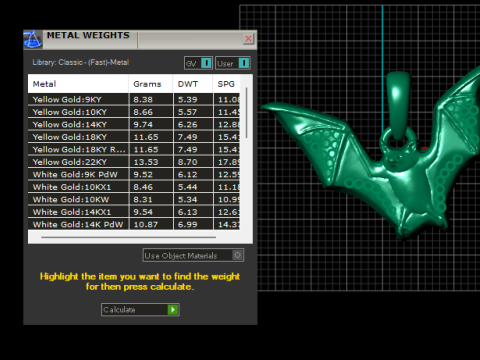480x360 pixels.
Task: Select the Yellow Gold:14KY row
Action: coord(134,124)
